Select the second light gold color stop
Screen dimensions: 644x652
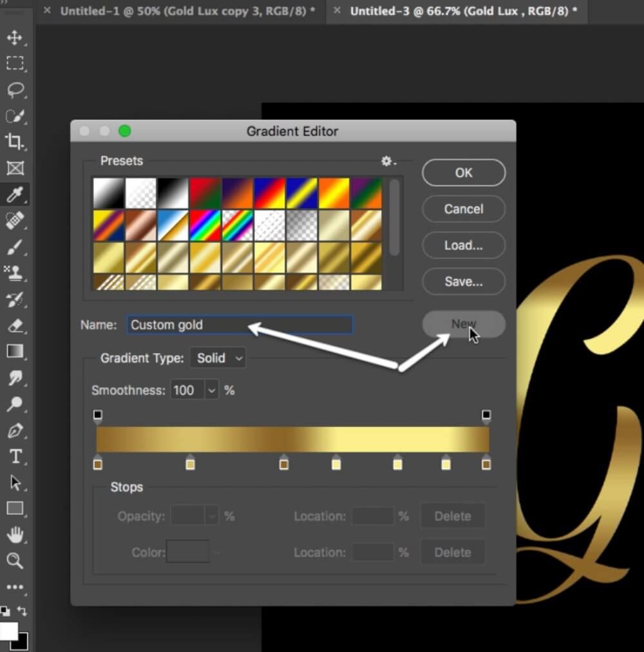coord(191,463)
